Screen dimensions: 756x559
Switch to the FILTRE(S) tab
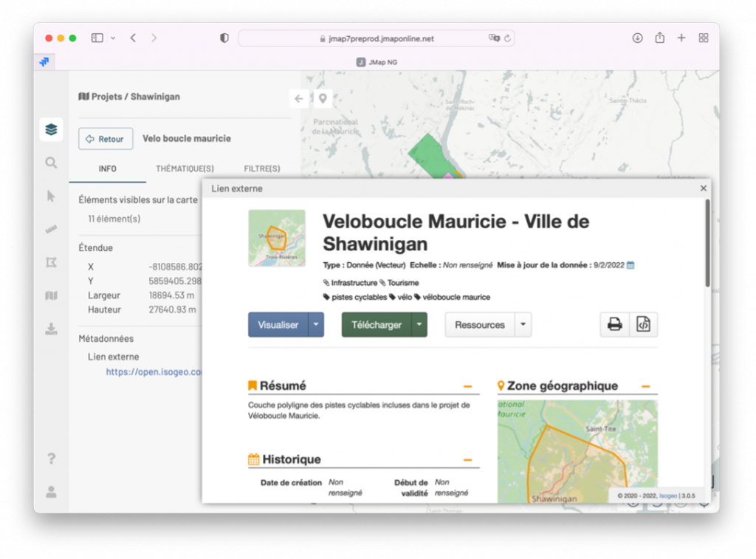tap(262, 169)
